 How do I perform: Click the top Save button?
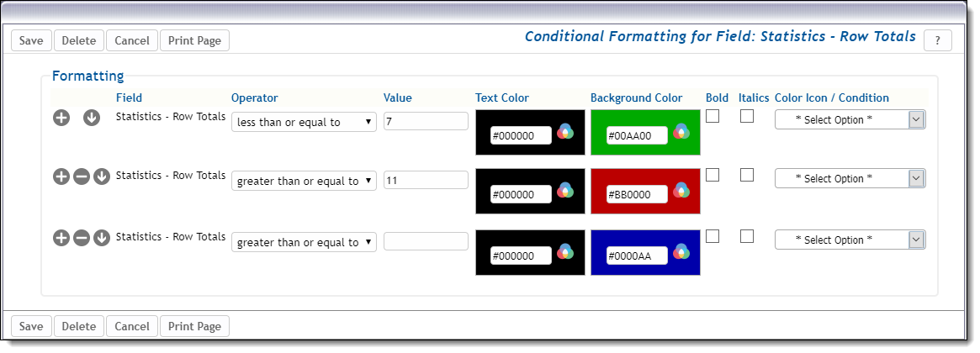click(x=31, y=40)
